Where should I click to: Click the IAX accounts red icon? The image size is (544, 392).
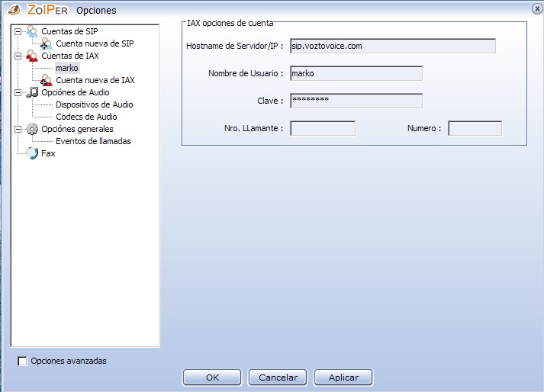tap(31, 56)
